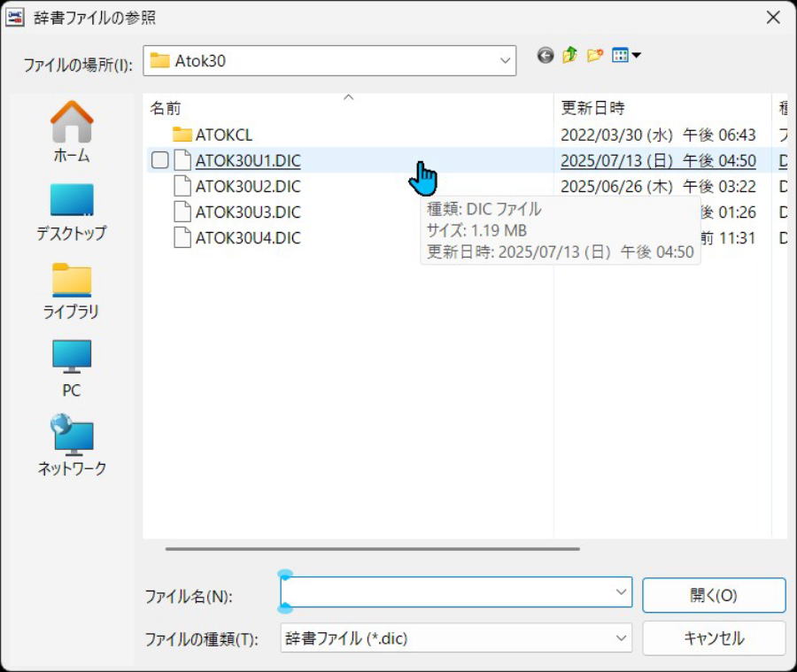The image size is (797, 672).
Task: Browse ネットワーク in the places bar
Action: tap(72, 444)
